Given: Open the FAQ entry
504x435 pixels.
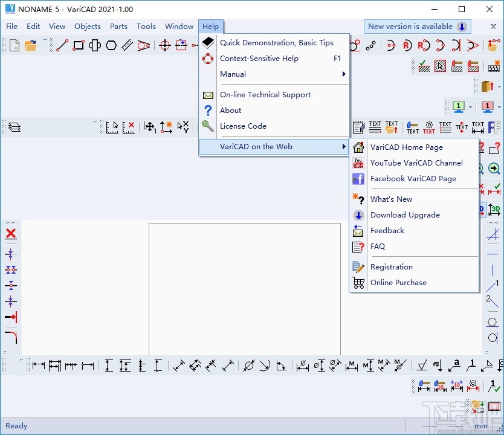Looking at the screenshot, I should click(x=414, y=246).
